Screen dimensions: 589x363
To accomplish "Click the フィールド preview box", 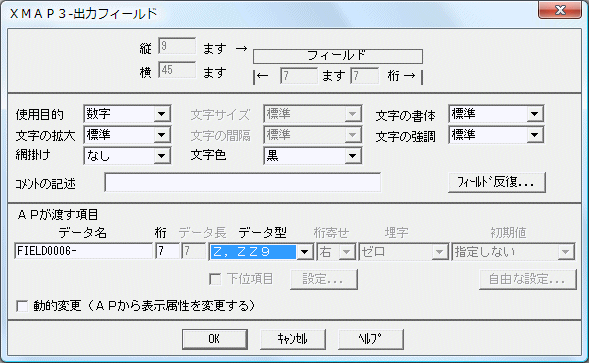I will click(338, 56).
